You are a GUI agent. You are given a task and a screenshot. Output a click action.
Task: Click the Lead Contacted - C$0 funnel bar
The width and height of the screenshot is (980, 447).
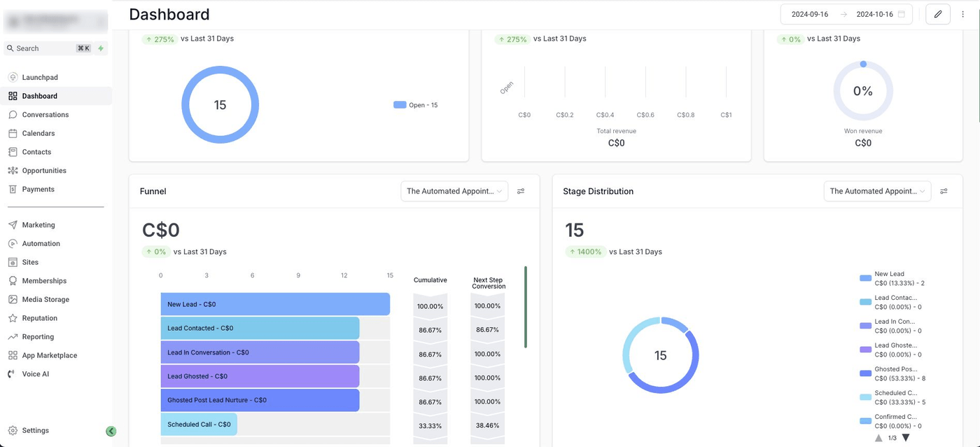click(x=260, y=328)
